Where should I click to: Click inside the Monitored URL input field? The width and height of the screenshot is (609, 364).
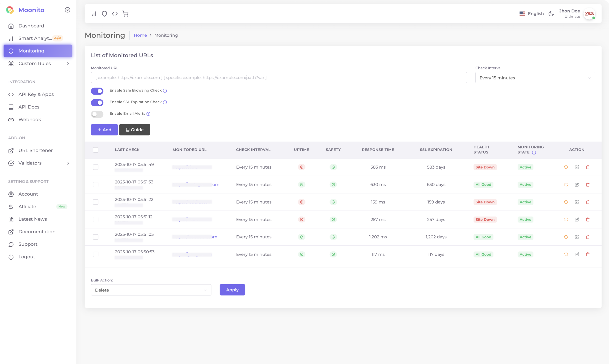(278, 78)
